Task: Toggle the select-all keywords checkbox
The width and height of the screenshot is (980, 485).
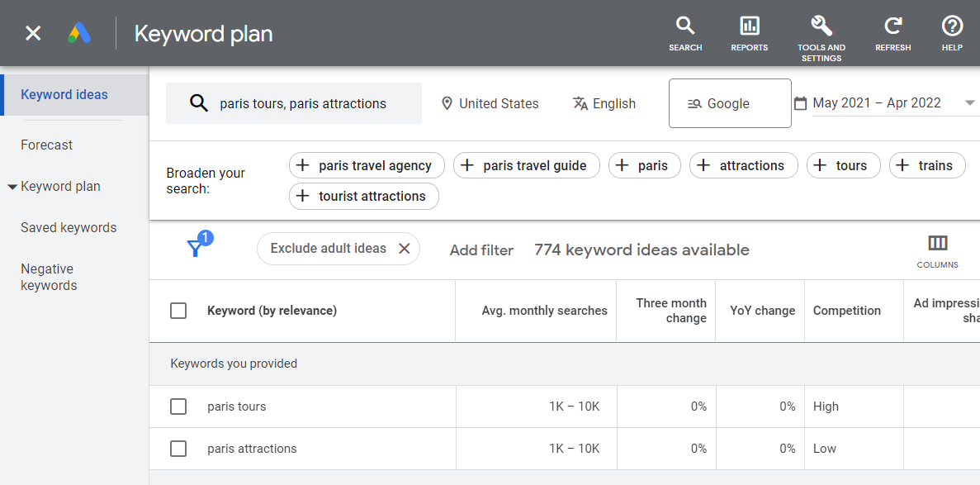Action: click(178, 311)
